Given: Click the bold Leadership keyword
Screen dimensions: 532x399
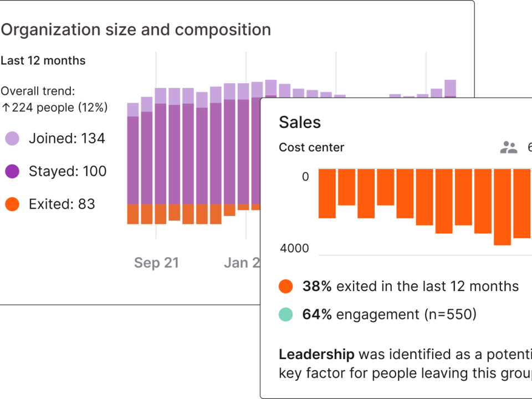Looking at the screenshot, I should pyautogui.click(x=316, y=355).
